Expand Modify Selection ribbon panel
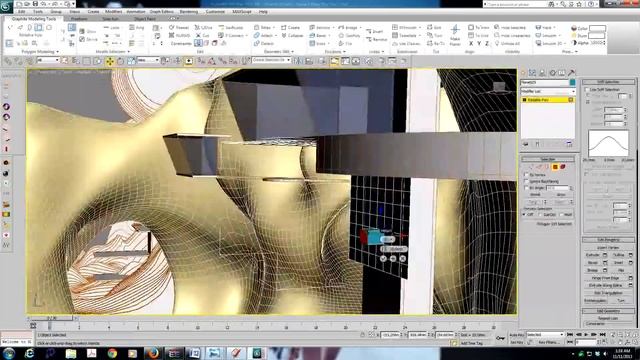This screenshot has height=360, width=640. tap(113, 52)
